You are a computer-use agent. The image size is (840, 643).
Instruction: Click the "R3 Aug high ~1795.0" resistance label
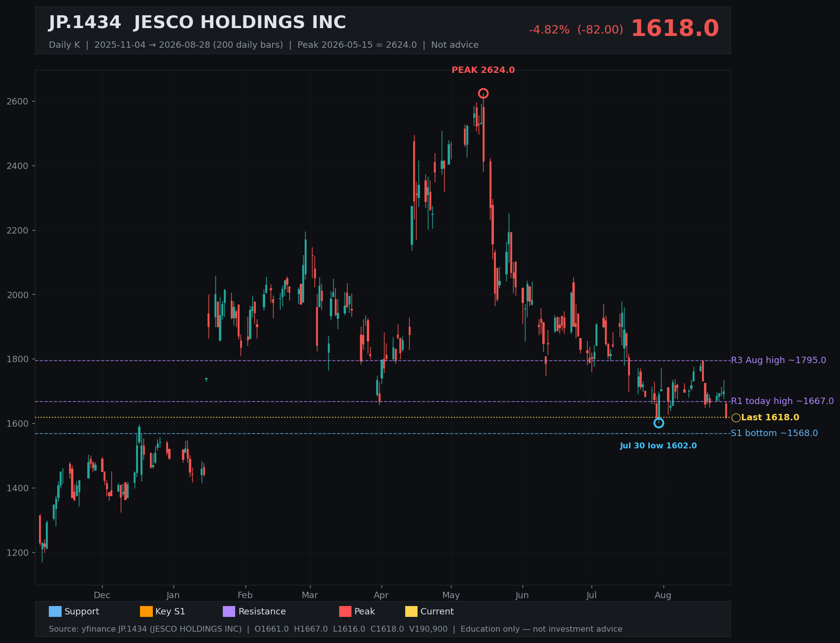click(x=778, y=360)
